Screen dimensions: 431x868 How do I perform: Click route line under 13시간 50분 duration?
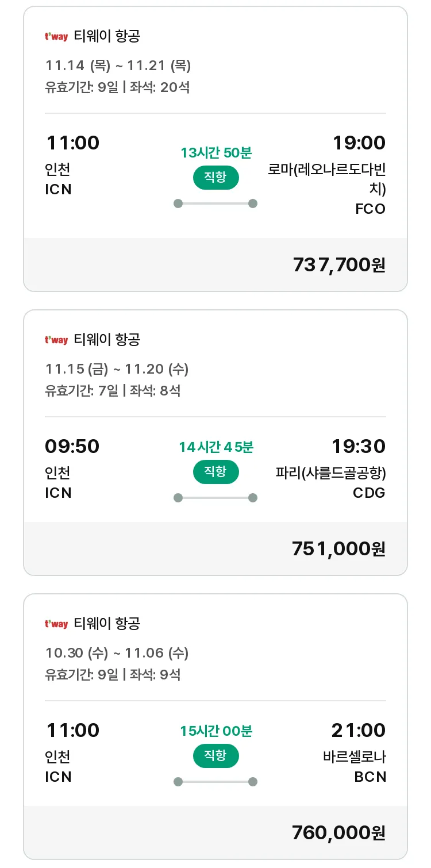[x=215, y=203]
